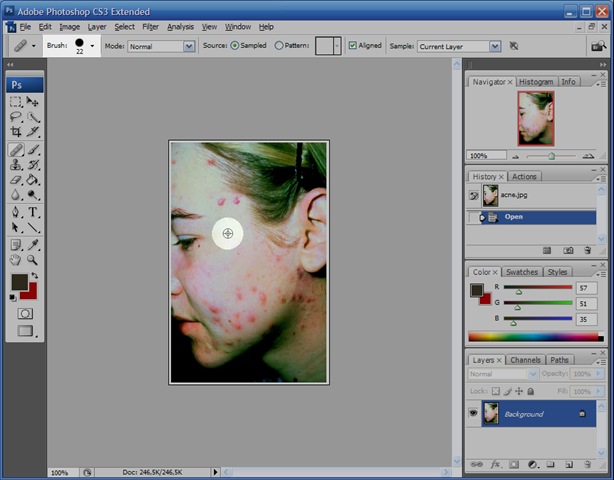This screenshot has width=614, height=480.
Task: Select the Rectangular Marquee tool
Action: pyautogui.click(x=16, y=102)
